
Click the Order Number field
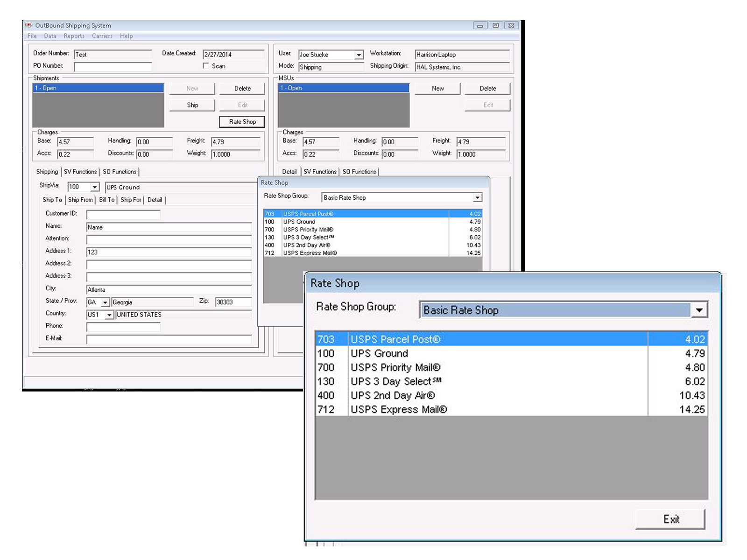(113, 55)
